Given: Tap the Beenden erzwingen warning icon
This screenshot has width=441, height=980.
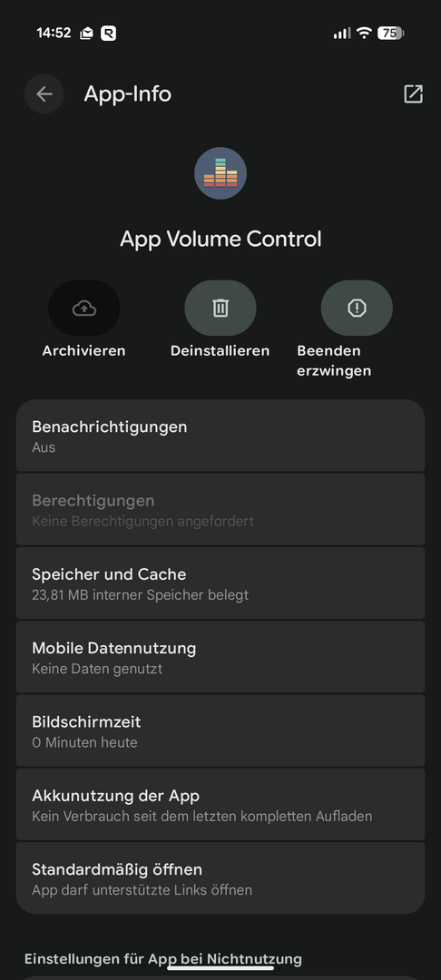Looking at the screenshot, I should [x=357, y=309].
